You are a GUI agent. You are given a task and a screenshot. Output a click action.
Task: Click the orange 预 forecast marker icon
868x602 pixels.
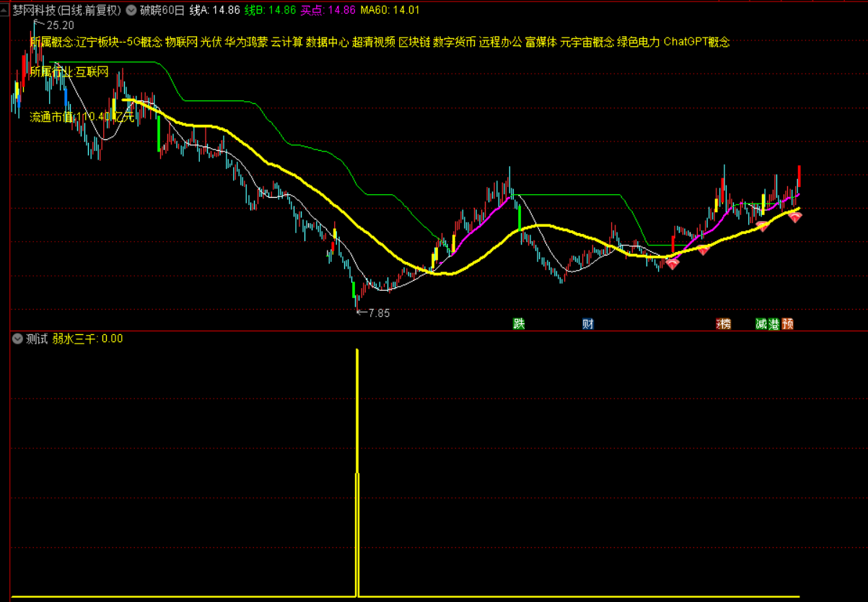(788, 324)
